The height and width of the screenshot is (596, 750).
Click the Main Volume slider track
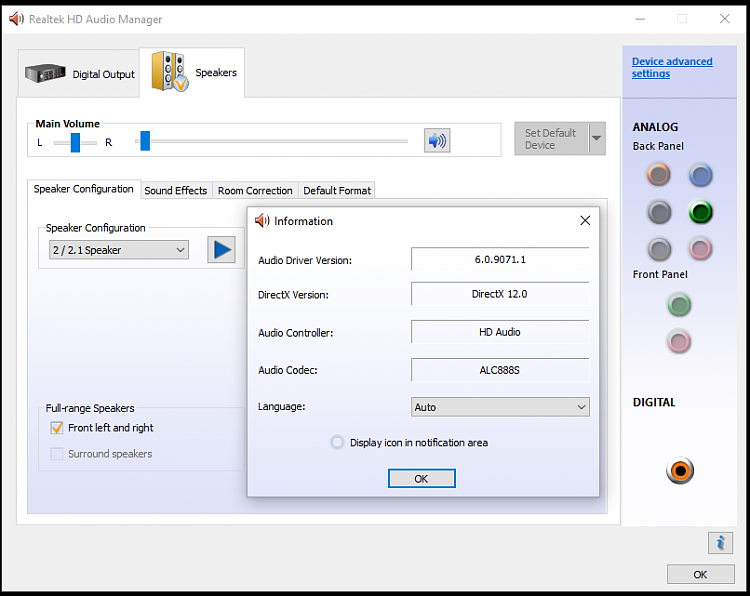pos(271,141)
